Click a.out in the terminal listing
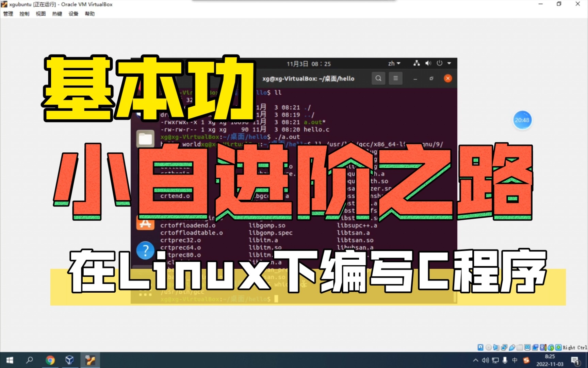Viewport: 588px width, 368px height. [313, 122]
